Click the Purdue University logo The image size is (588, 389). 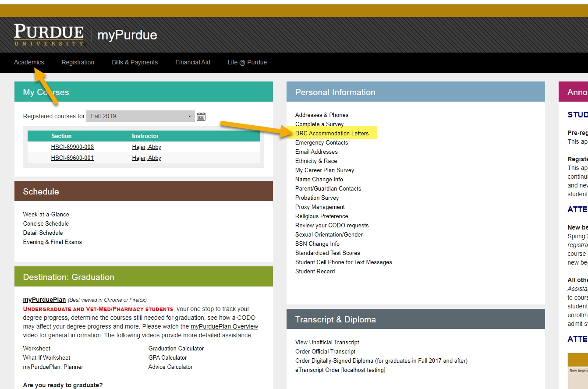pos(49,35)
